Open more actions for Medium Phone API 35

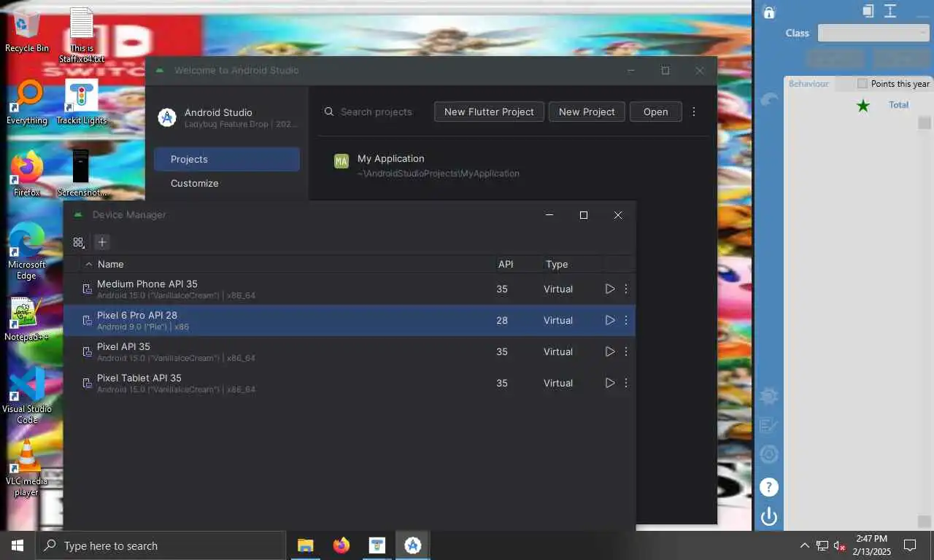626,289
